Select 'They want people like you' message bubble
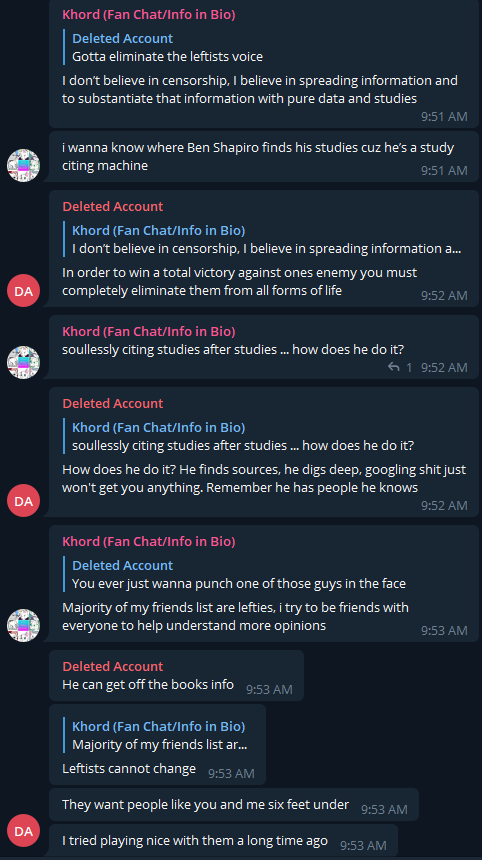The image size is (482, 860). (x=234, y=805)
